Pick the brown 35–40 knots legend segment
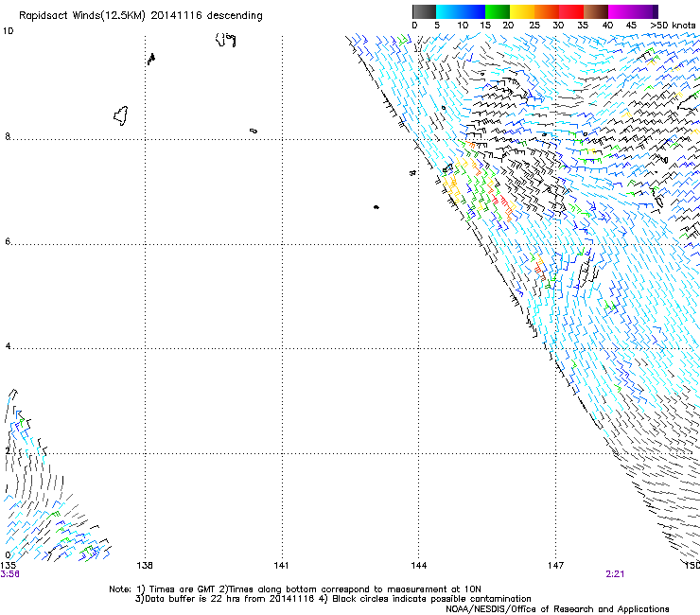 point(596,11)
